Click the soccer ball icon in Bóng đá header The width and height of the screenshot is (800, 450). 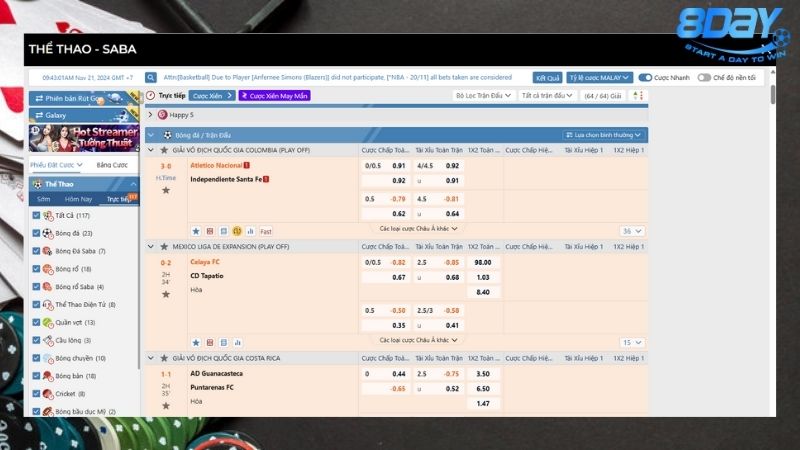click(167, 135)
